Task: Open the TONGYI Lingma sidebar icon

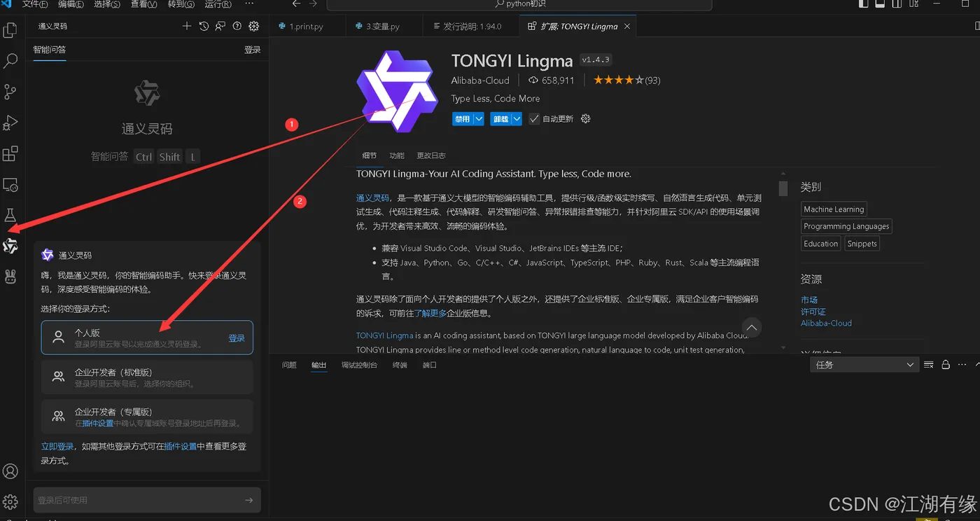Action: click(x=10, y=246)
